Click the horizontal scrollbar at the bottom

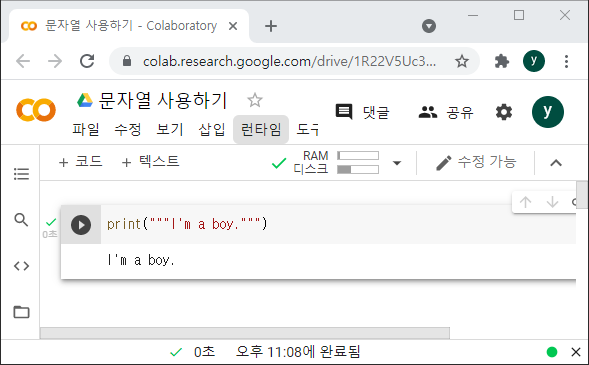point(245,333)
